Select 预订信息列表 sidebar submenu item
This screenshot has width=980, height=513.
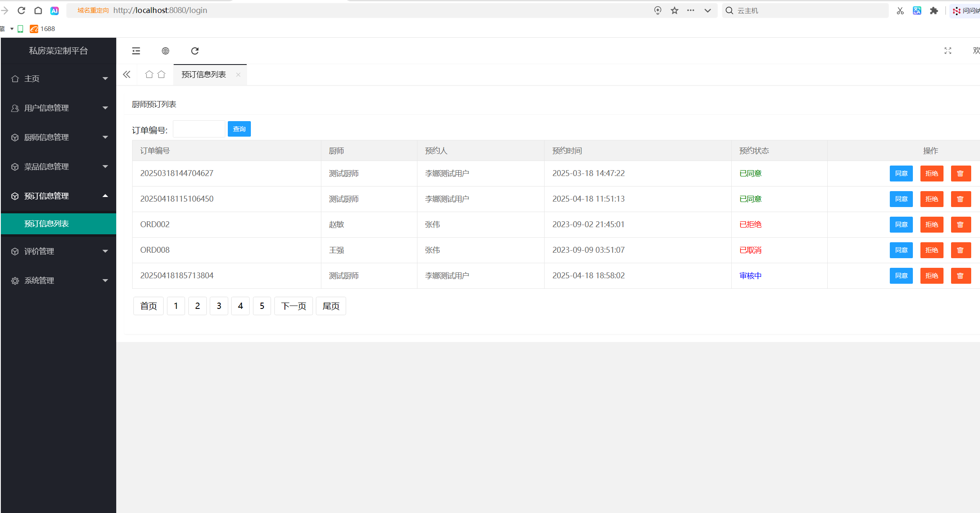47,224
